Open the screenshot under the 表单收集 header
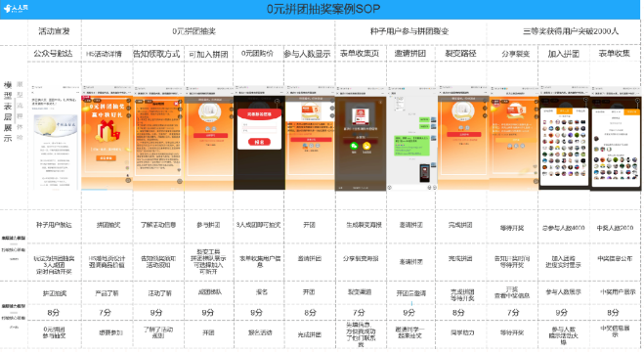644x352 pixels. pos(615,139)
